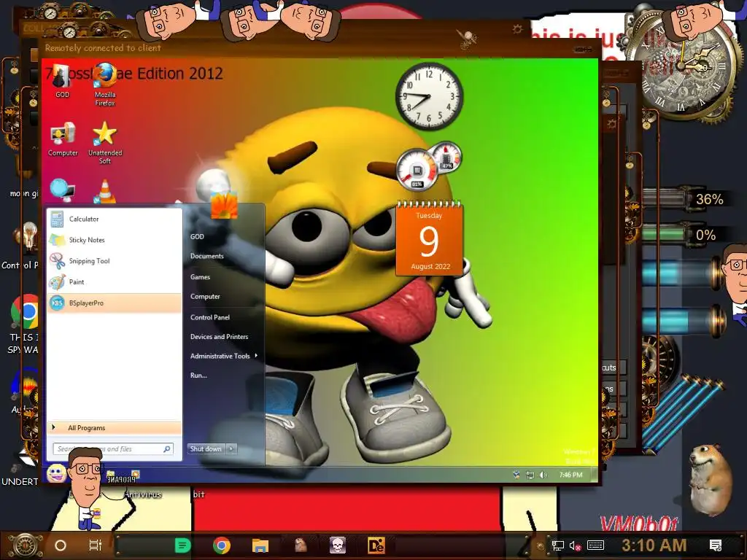
Task: Click the skull icon on the taskbar
Action: 338,545
